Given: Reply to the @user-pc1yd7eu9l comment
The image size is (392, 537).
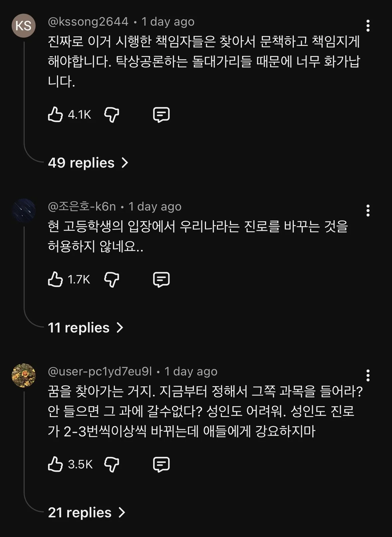Looking at the screenshot, I should pyautogui.click(x=161, y=464).
